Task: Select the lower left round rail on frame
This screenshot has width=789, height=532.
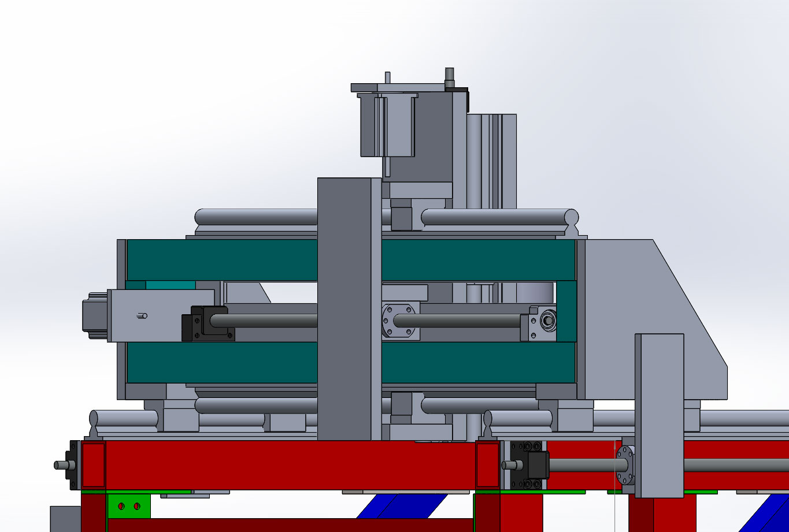Action: click(x=124, y=418)
